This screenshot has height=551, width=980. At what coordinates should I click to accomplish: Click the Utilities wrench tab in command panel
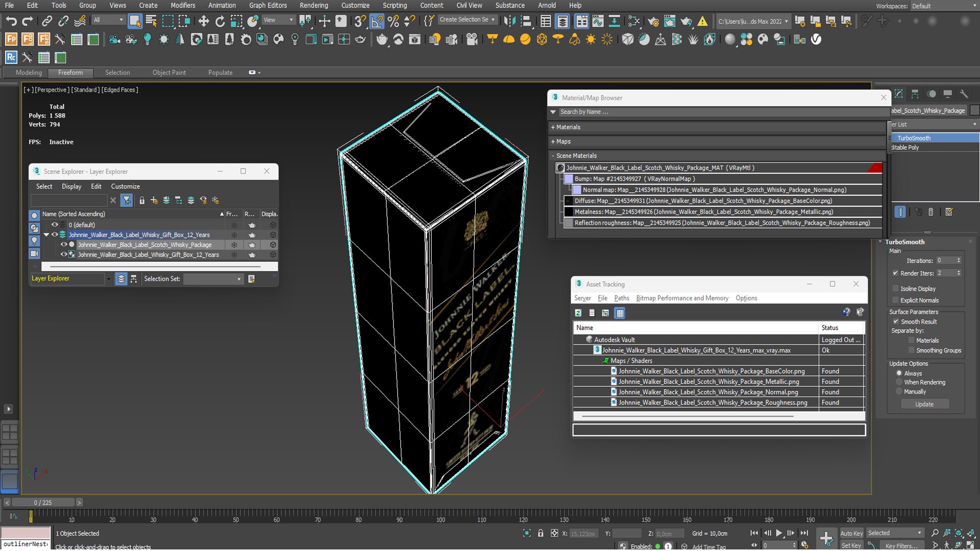[964, 94]
